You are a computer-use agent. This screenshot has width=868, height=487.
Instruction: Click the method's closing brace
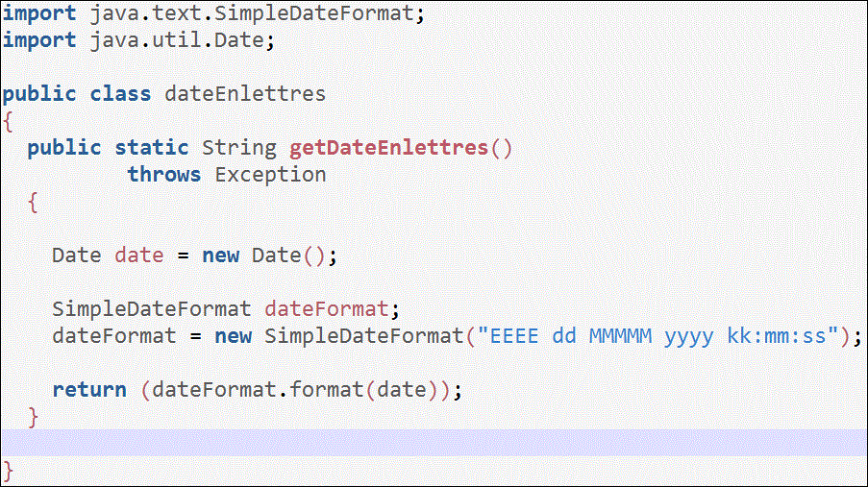click(x=34, y=417)
